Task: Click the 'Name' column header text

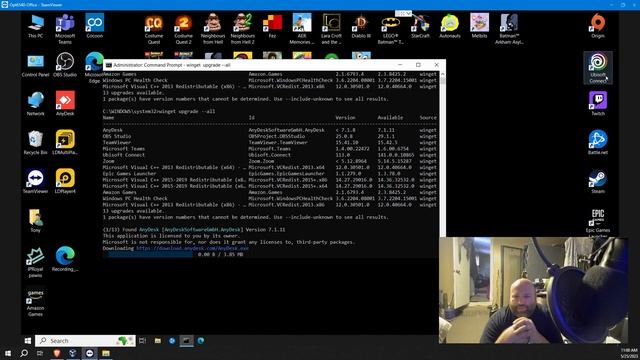Action: [x=109, y=118]
